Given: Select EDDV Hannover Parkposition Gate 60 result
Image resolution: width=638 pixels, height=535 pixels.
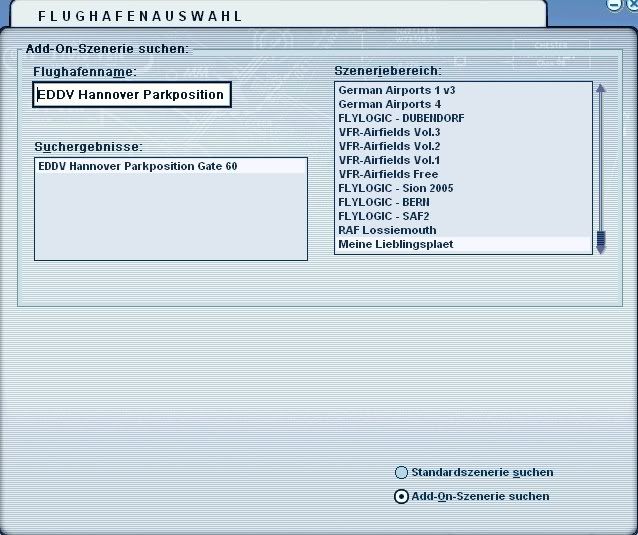Looking at the screenshot, I should 138,166.
